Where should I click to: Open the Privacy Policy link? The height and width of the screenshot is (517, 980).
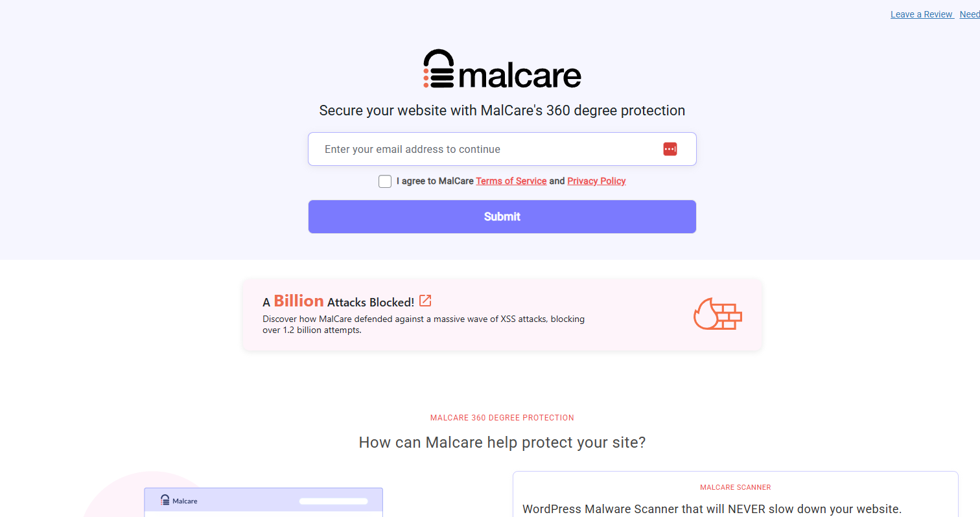pyautogui.click(x=596, y=181)
